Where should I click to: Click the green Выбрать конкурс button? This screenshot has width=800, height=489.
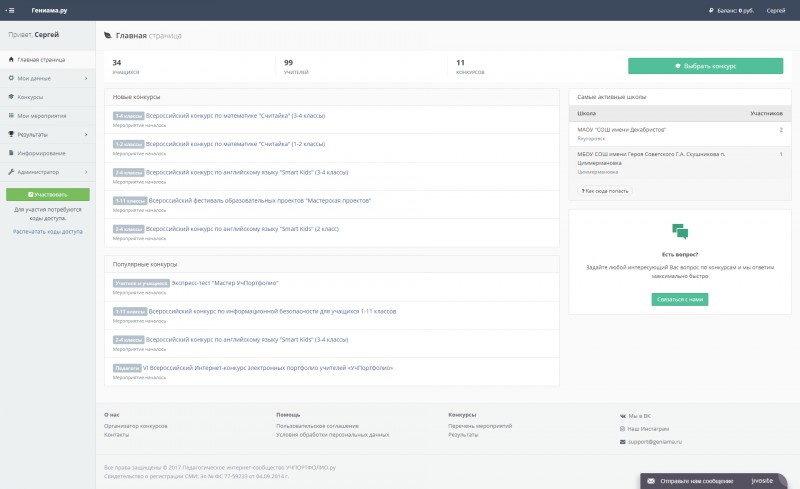click(705, 66)
